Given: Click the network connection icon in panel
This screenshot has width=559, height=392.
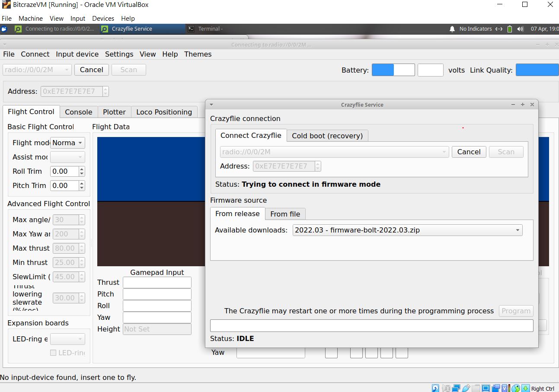Looking at the screenshot, I should click(x=499, y=29).
